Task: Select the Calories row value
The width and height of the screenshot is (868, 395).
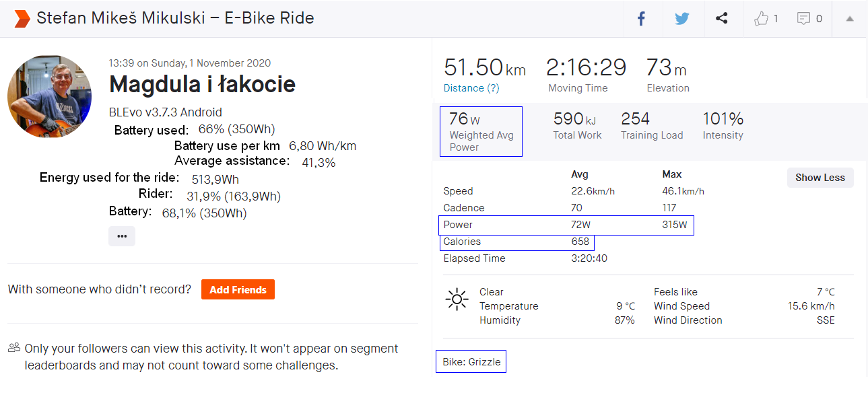Action: pyautogui.click(x=580, y=242)
